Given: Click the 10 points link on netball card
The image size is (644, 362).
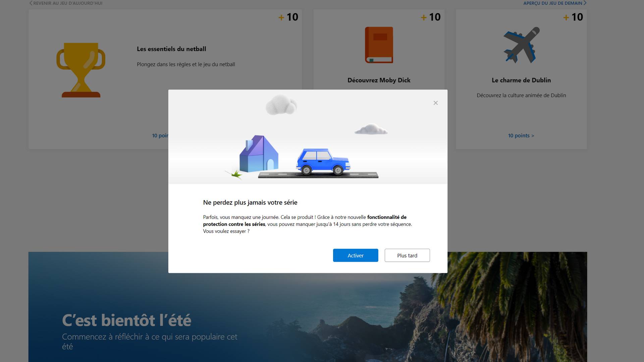Looking at the screenshot, I should (160, 135).
